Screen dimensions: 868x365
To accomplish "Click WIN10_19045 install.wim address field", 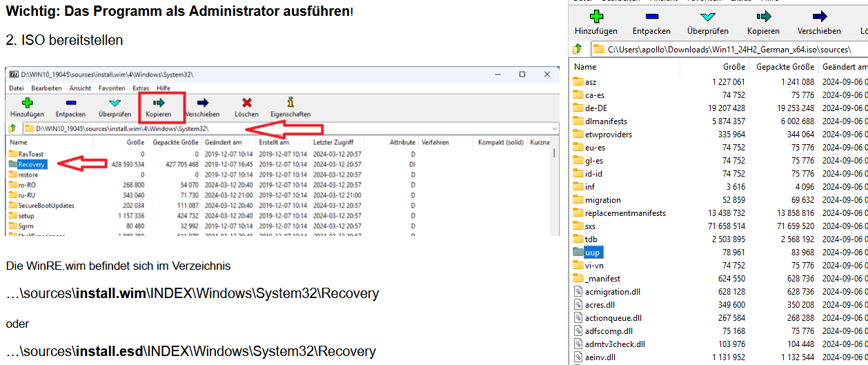I will click(x=290, y=128).
